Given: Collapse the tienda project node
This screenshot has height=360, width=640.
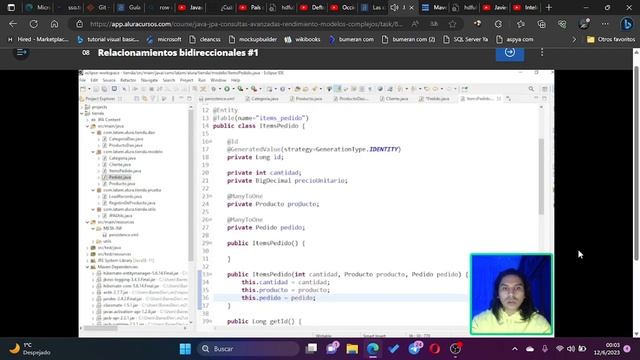Looking at the screenshot, I should point(82,113).
